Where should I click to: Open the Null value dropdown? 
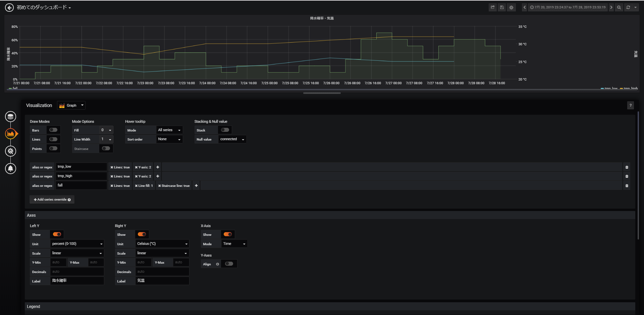point(232,139)
